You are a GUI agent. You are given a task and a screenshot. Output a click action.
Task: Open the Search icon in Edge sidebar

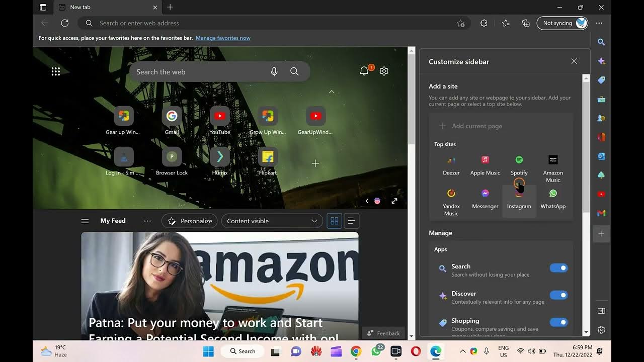coord(601,42)
